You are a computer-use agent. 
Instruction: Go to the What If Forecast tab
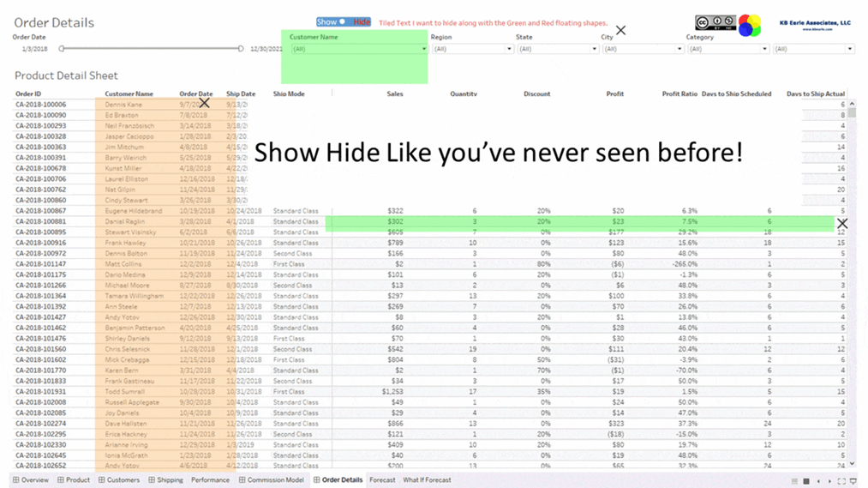427,480
